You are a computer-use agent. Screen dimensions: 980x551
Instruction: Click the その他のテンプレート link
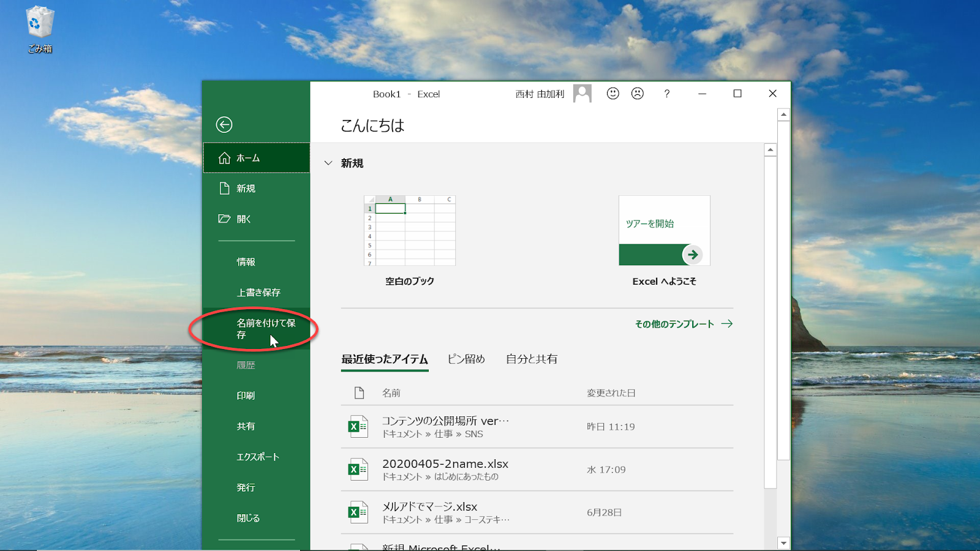tap(684, 324)
